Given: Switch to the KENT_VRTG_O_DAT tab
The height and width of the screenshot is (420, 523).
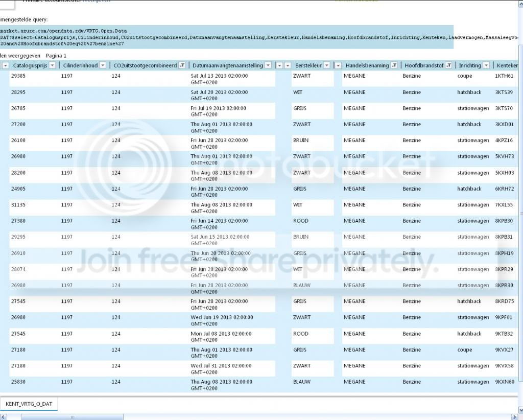Looking at the screenshot, I should click(29, 404).
